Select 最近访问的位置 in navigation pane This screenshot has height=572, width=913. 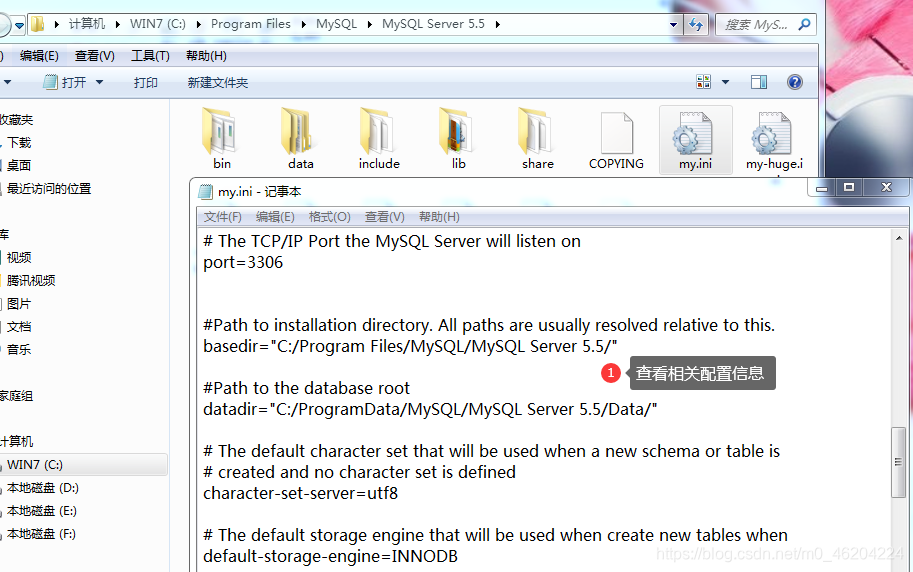(49, 189)
